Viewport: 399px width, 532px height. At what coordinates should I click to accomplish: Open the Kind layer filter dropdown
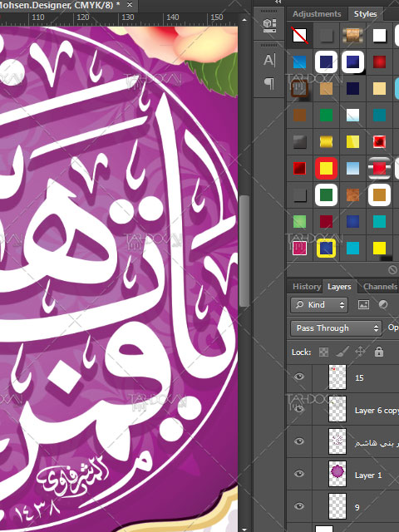319,305
